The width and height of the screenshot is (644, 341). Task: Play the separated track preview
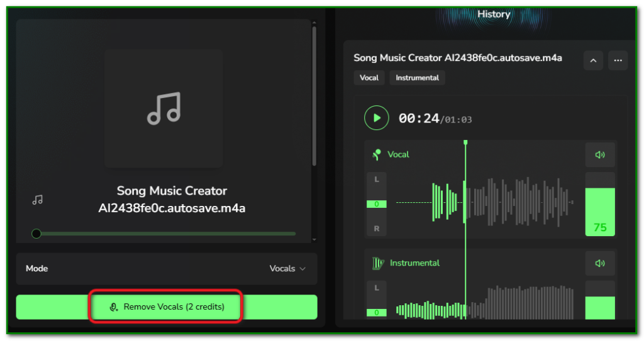377,118
